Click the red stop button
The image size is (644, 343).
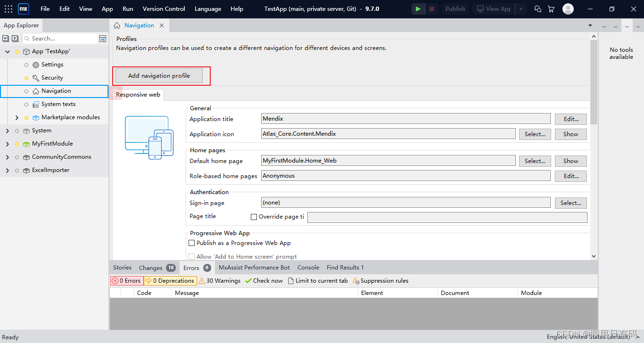pos(432,9)
